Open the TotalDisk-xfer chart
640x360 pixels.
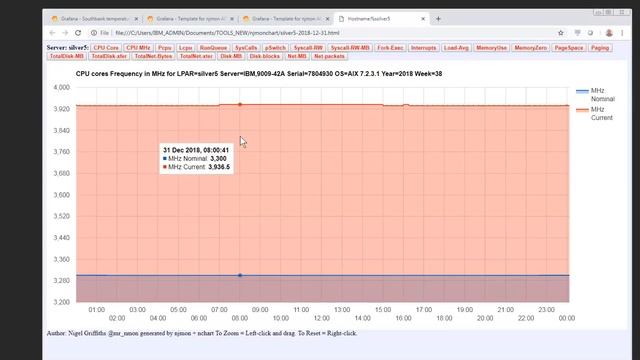[109, 56]
